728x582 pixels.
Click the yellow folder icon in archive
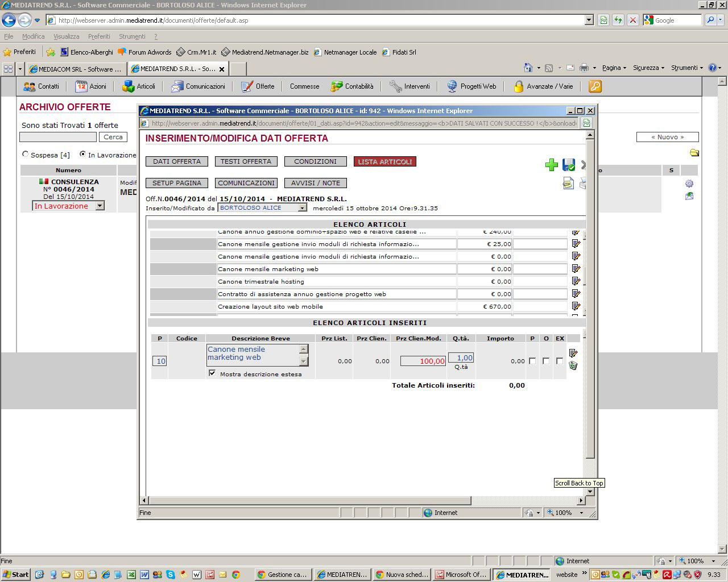tap(694, 153)
